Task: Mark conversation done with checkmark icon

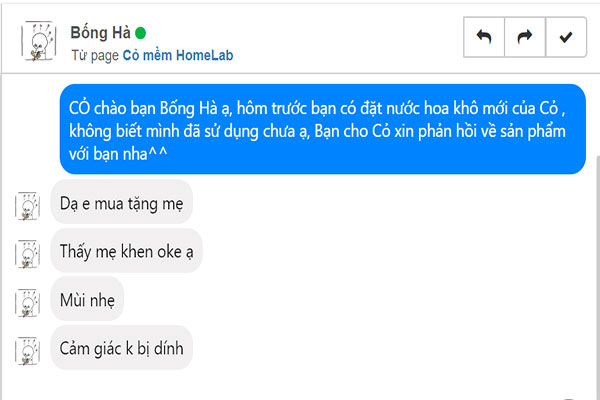Action: [566, 37]
